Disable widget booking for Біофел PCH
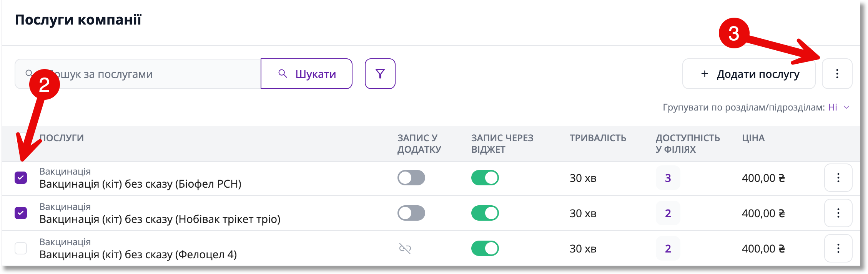Image resolution: width=868 pixels, height=274 pixels. pos(485,178)
